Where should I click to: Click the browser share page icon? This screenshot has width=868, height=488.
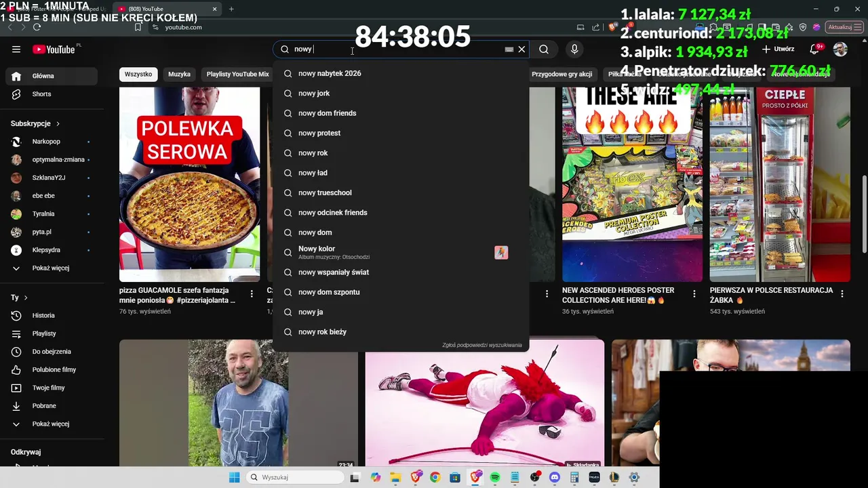[595, 27]
